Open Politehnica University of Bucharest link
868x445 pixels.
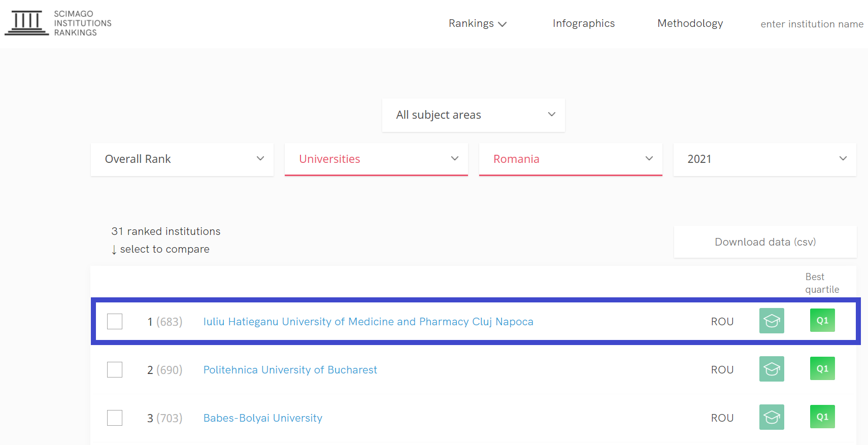tap(290, 370)
